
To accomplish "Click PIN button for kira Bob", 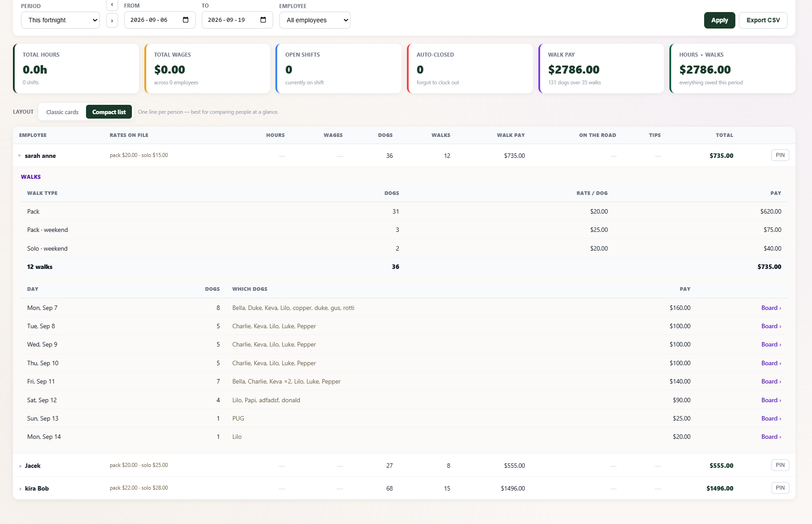I will (x=780, y=488).
